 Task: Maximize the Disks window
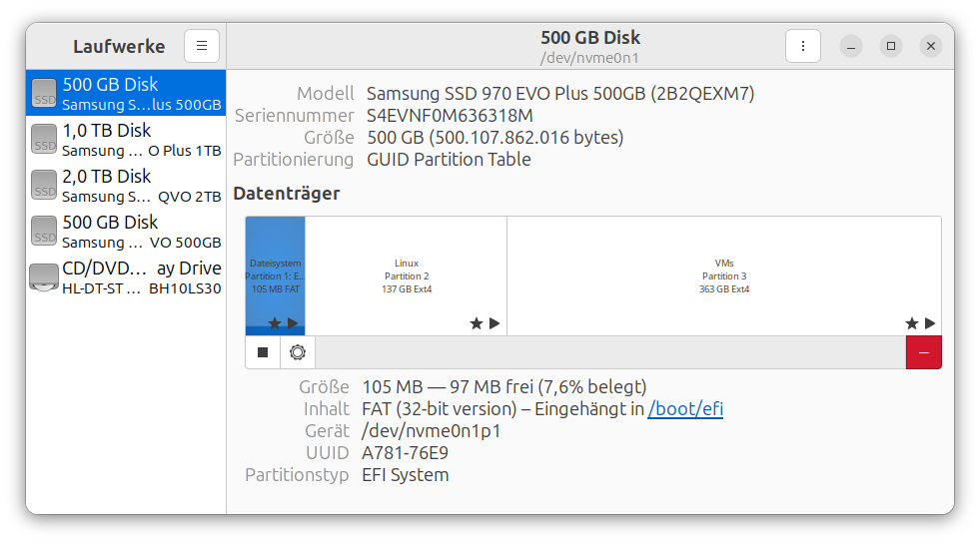tap(891, 46)
